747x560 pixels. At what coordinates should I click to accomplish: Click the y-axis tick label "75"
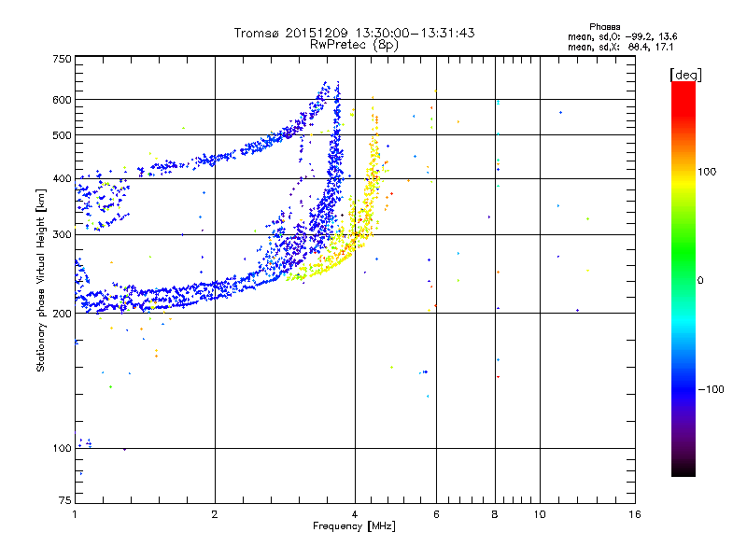pos(65,500)
